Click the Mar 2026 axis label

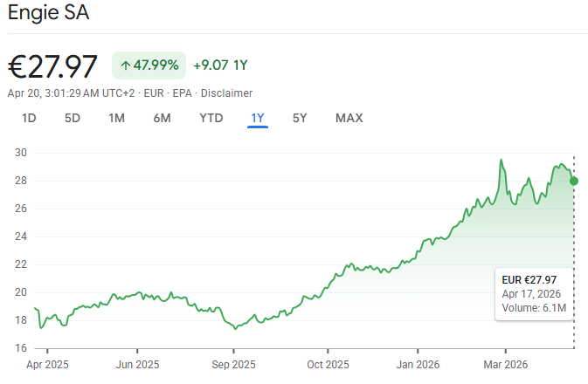(506, 365)
